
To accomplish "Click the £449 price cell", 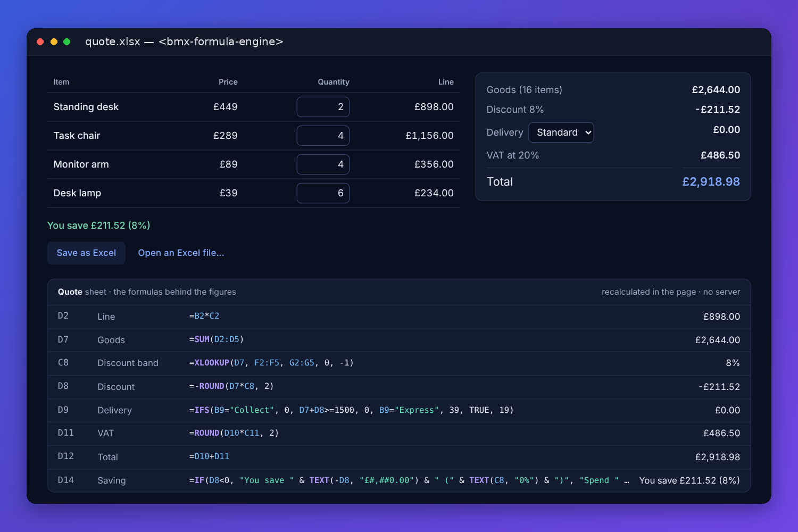I will click(x=226, y=107).
